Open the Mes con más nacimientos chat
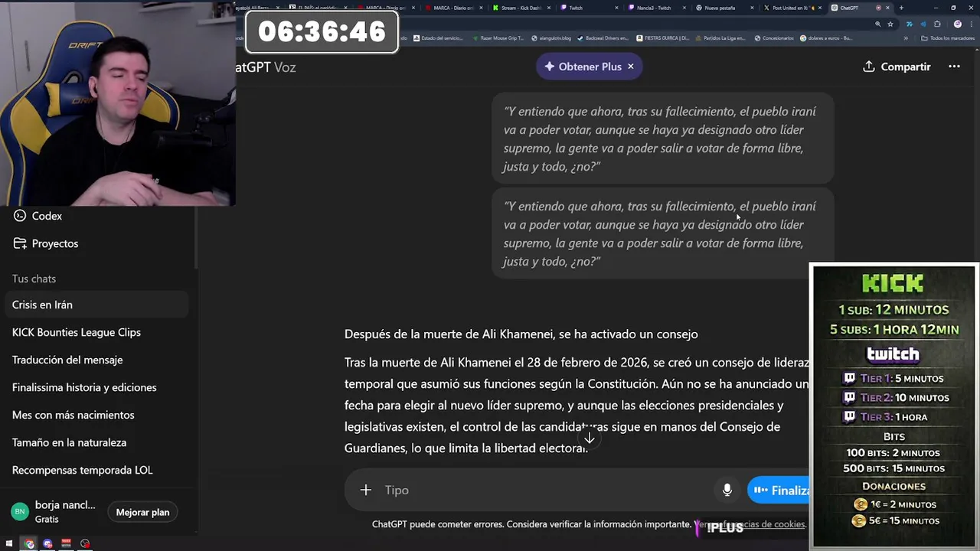The image size is (980, 551). tap(96, 415)
